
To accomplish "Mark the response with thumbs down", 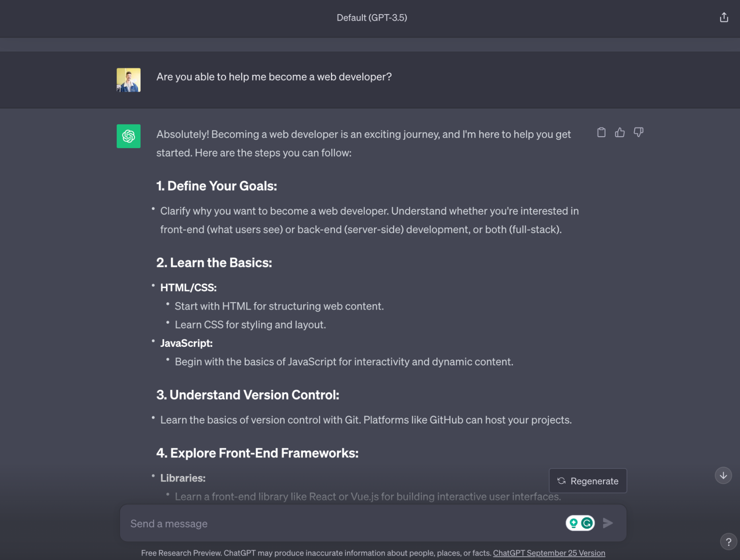I will tap(638, 132).
